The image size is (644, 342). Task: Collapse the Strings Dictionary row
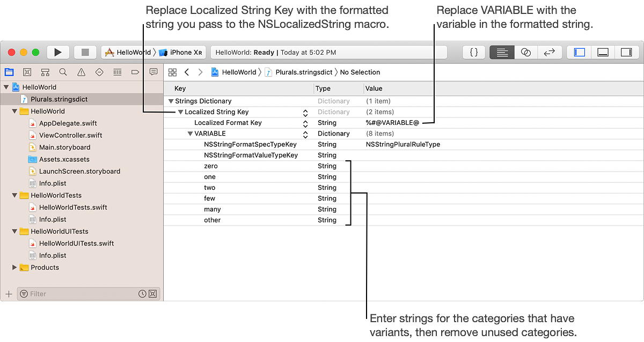pyautogui.click(x=171, y=101)
